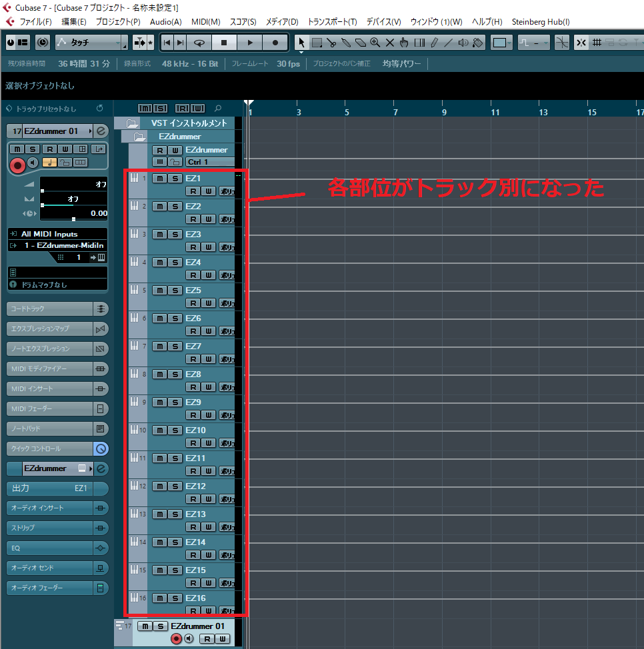
Task: Click the transport Record button
Action: (275, 43)
